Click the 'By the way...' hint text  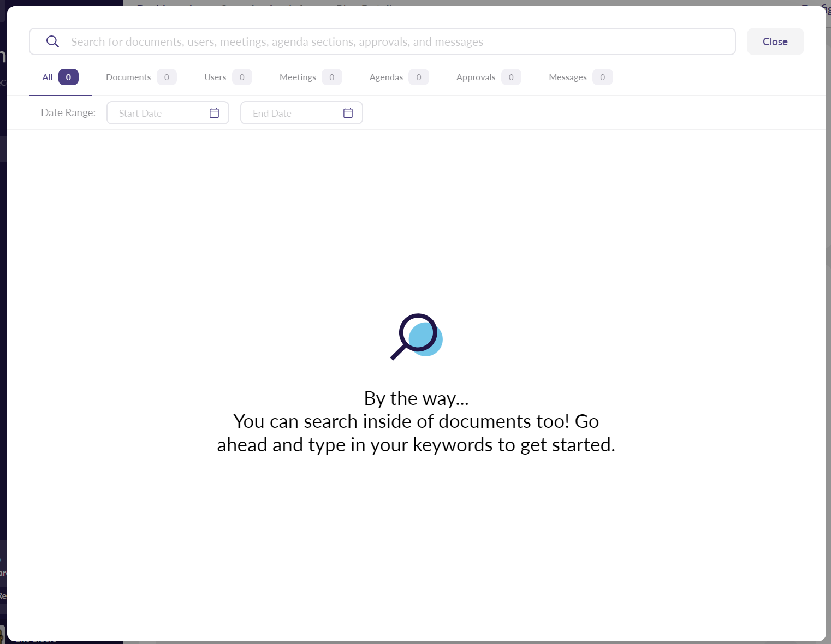[x=416, y=398]
